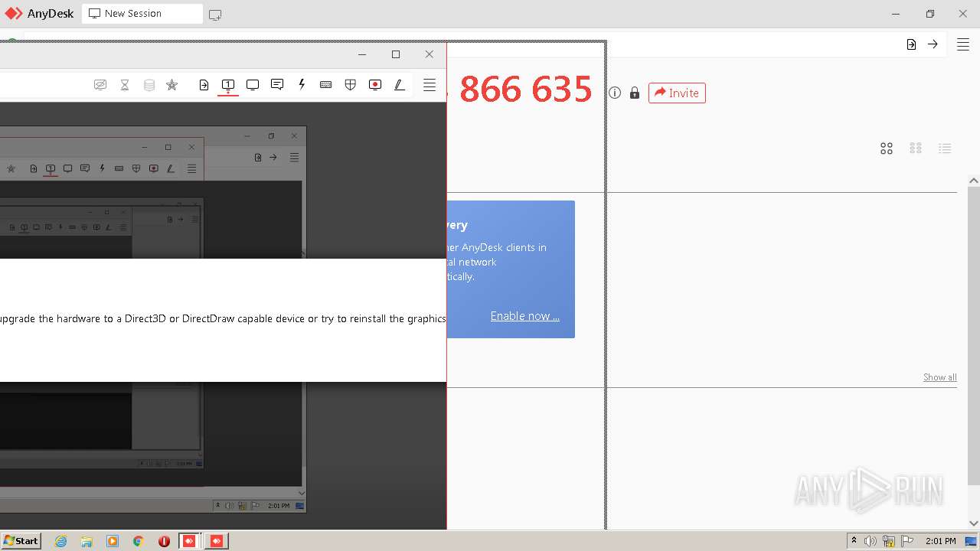The width and height of the screenshot is (980, 551).
Task: Open file transfer icon in session toolbar
Action: tap(204, 85)
